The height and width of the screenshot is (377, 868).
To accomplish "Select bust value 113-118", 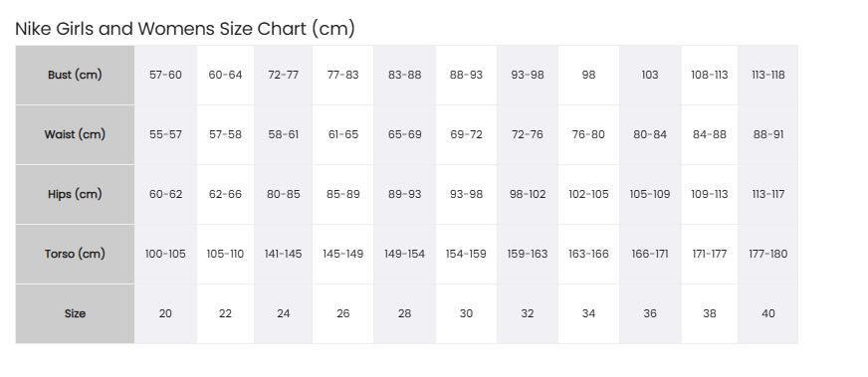I will (x=767, y=75).
